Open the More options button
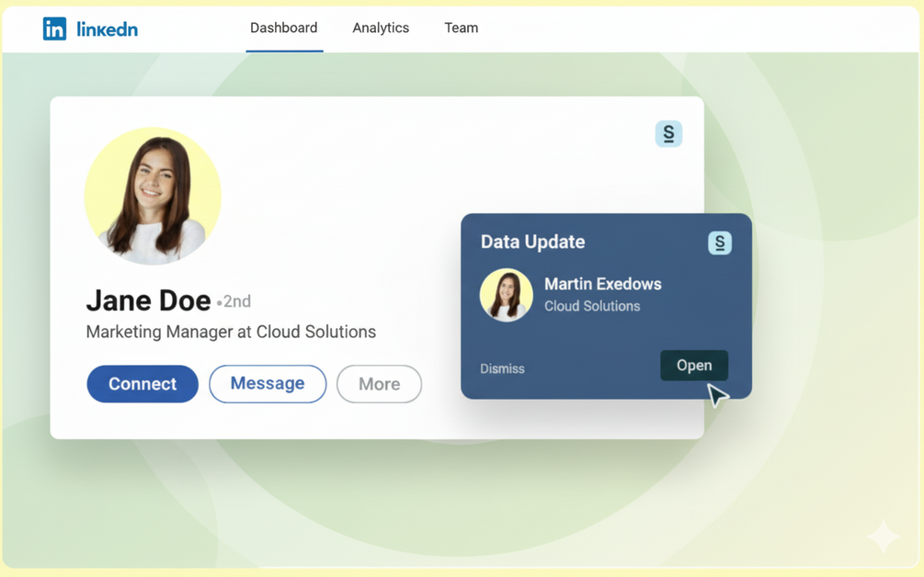Screen dimensions: 924x577 pyautogui.click(x=379, y=384)
